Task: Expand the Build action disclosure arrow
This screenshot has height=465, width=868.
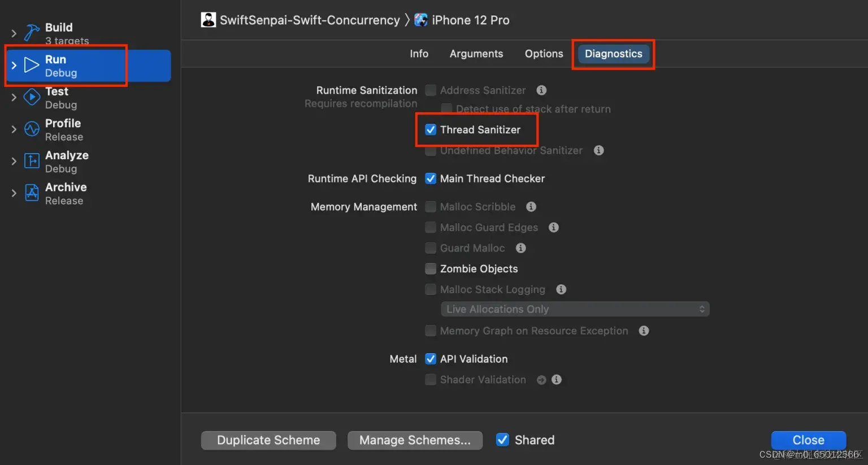Action: tap(14, 33)
